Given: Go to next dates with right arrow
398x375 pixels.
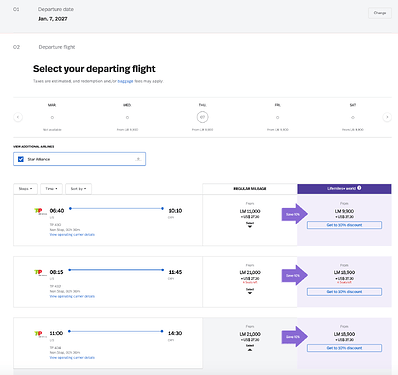Looking at the screenshot, I should [x=387, y=117].
